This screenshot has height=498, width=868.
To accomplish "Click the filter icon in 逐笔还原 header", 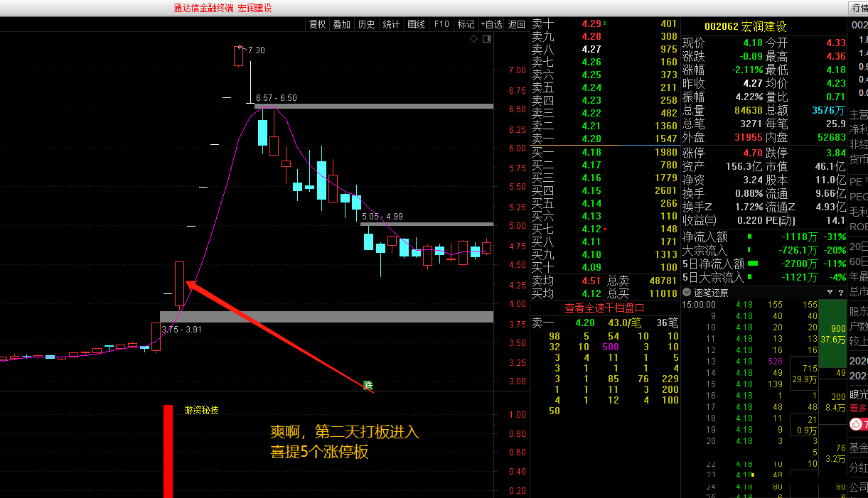I will [x=830, y=293].
